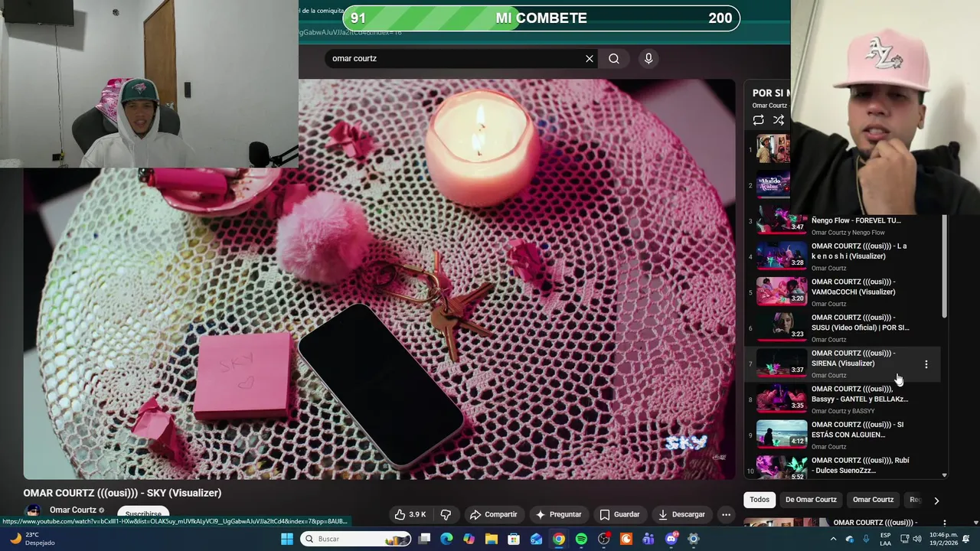Share the video with Compartir
Screen dimensions: 980x551
493,514
